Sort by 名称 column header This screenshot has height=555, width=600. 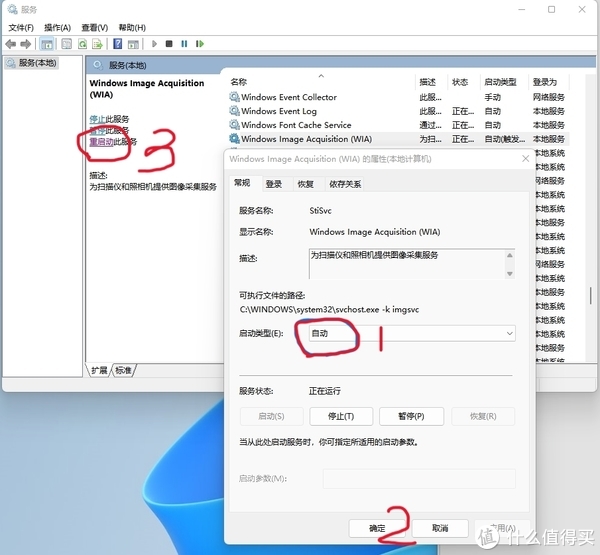click(321, 82)
